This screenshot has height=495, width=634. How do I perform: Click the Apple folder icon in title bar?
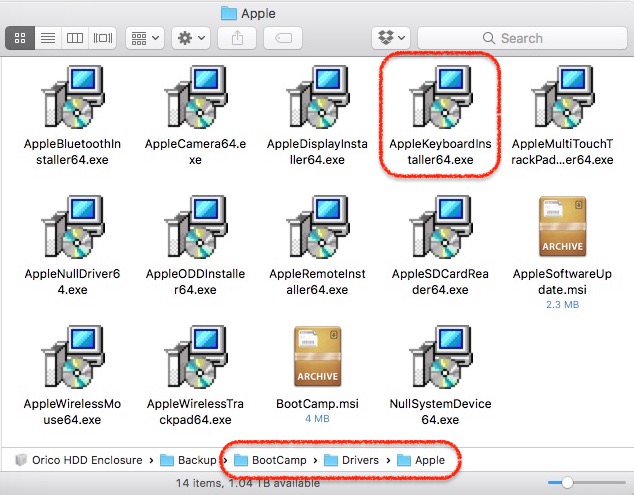tap(229, 13)
